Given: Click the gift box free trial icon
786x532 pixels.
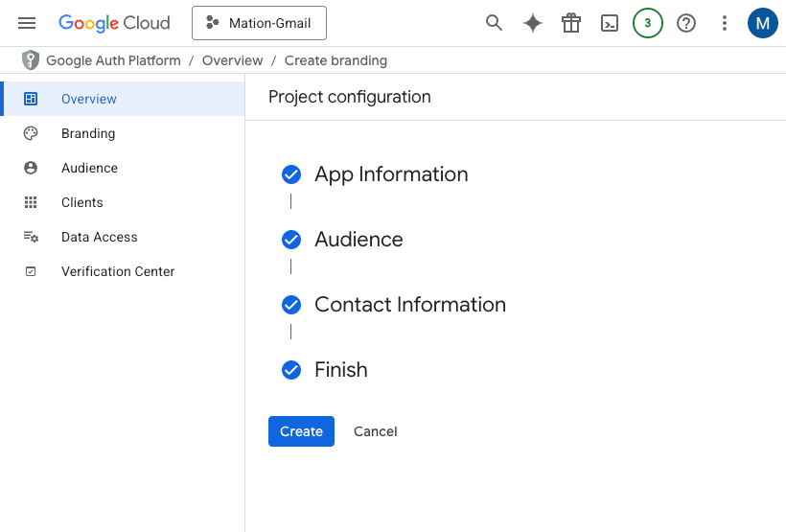Looking at the screenshot, I should pyautogui.click(x=571, y=23).
